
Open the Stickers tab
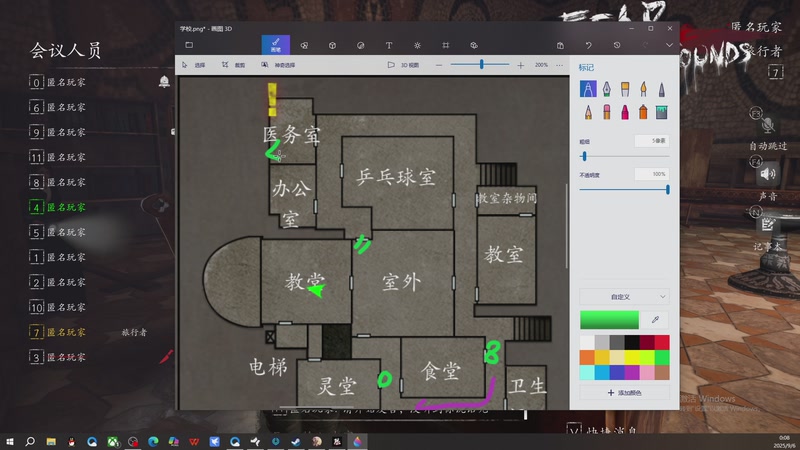pyautogui.click(x=361, y=45)
